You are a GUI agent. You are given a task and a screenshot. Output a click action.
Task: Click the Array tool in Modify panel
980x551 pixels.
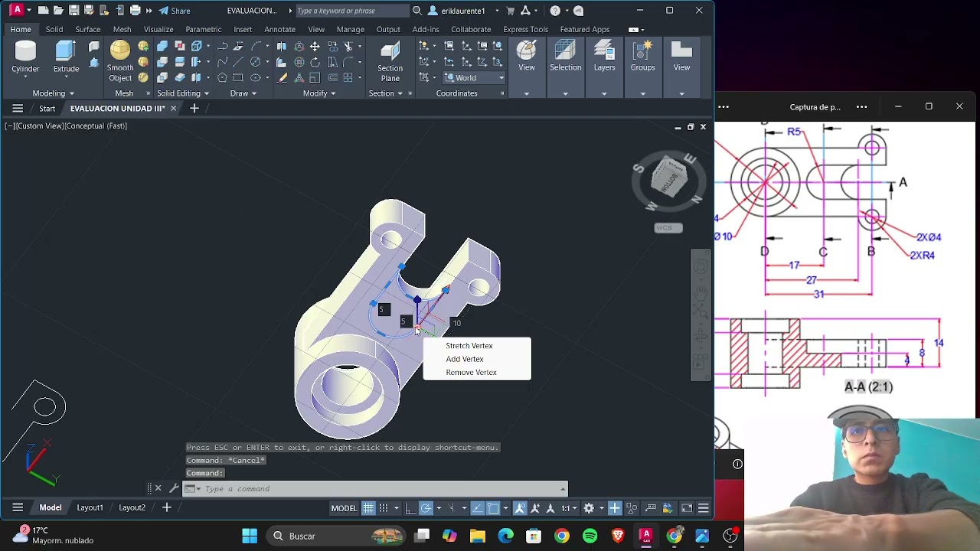pos(348,77)
